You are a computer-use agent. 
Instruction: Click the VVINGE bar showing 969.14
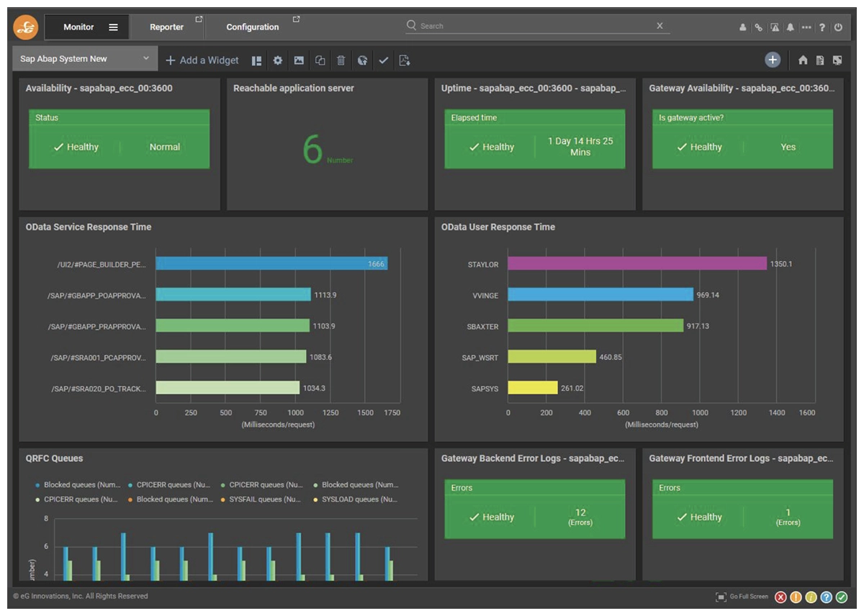click(x=600, y=295)
